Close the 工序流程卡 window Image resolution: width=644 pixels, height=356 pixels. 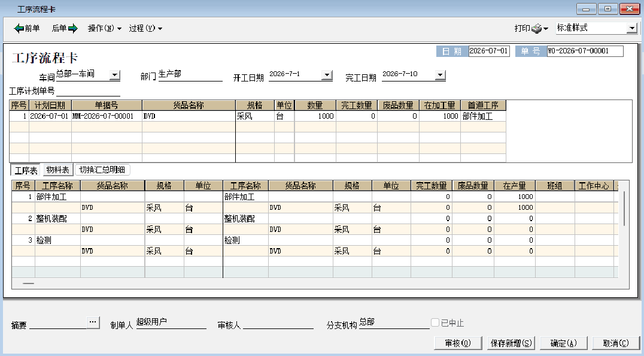[x=629, y=8]
